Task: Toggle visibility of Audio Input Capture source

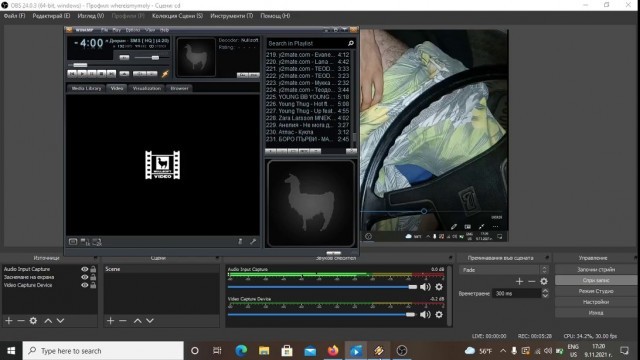Action: click(x=84, y=269)
